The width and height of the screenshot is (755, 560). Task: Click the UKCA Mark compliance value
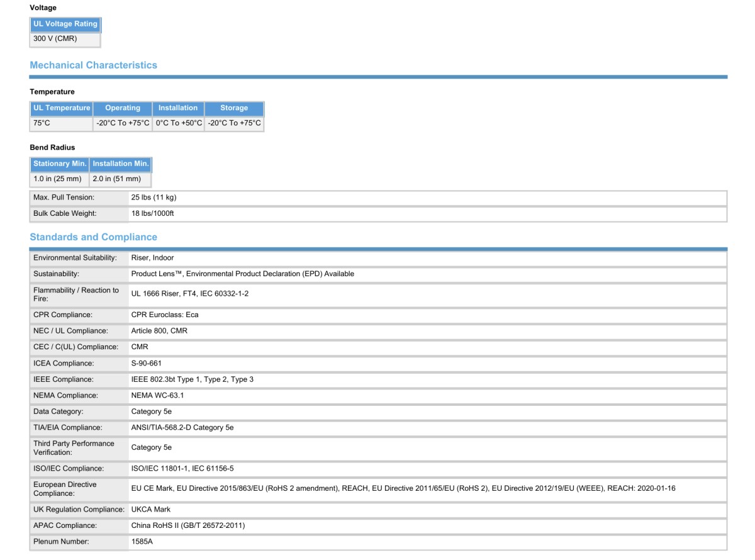(150, 510)
